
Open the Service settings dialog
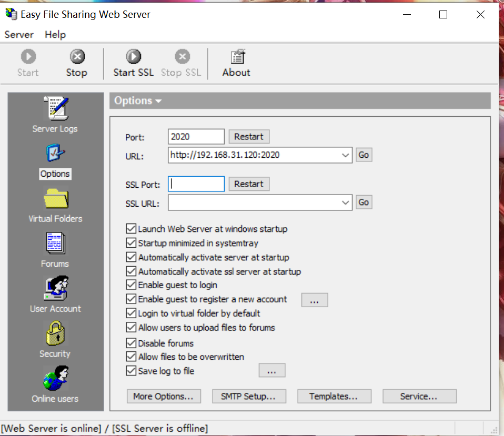[x=419, y=396]
